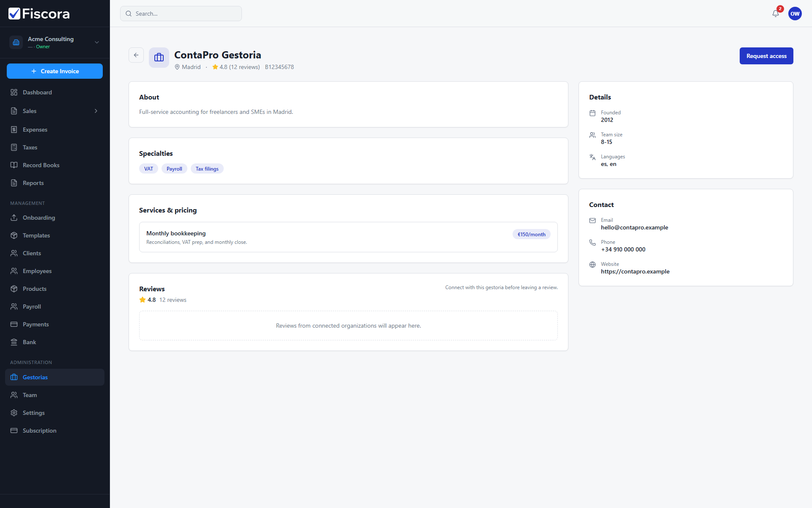
Task: Click the Fiscora logo
Action: tap(39, 14)
